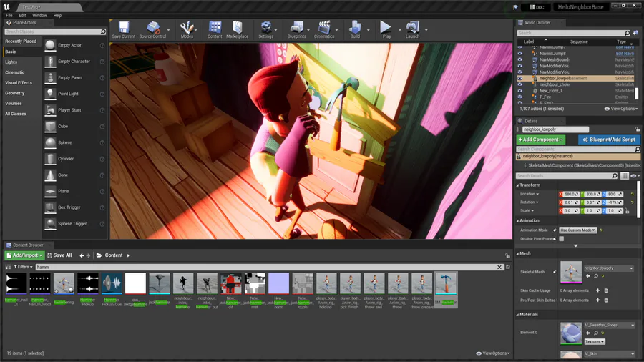Select the Empty Actor icon
The height and width of the screenshot is (362, 644).
(x=50, y=45)
